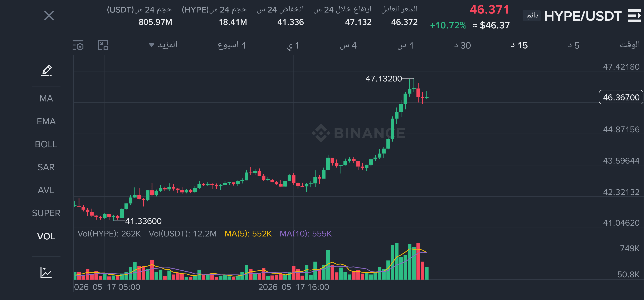Toggle the AVL indicator

click(x=46, y=190)
